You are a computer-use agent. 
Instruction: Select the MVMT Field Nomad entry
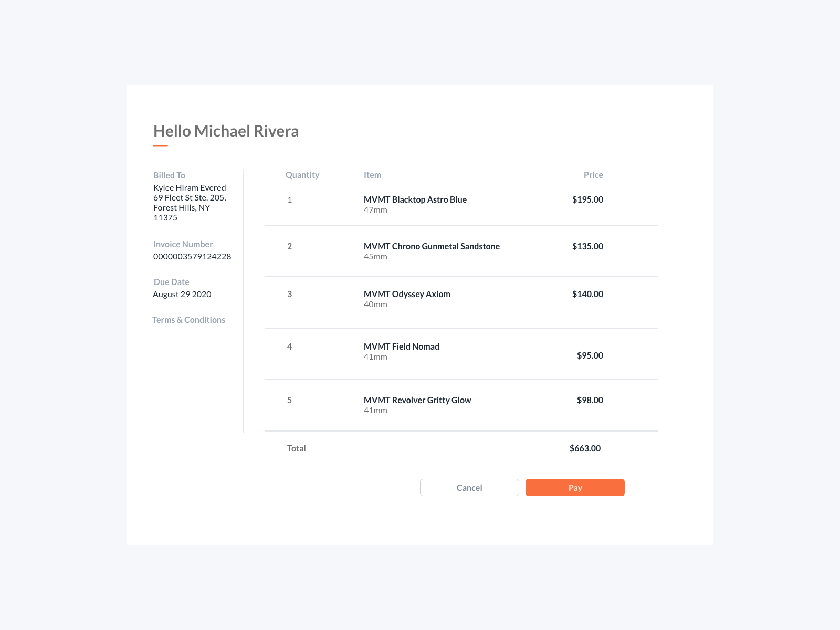(402, 346)
